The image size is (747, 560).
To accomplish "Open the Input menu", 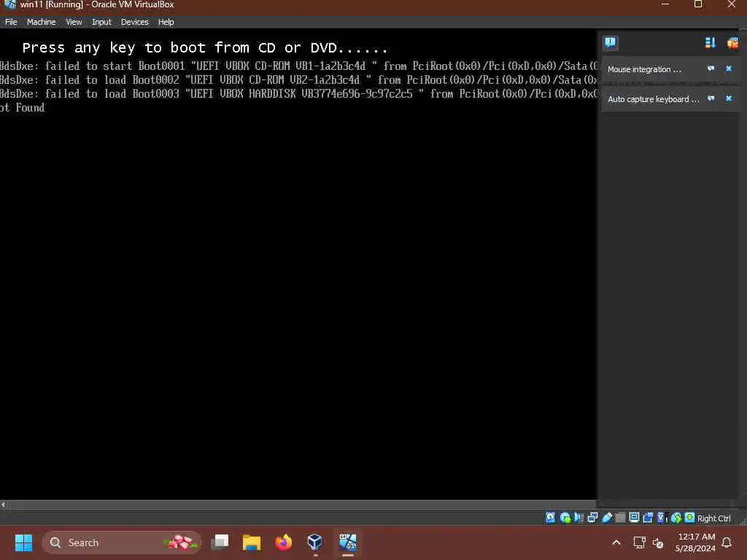I will (x=101, y=22).
